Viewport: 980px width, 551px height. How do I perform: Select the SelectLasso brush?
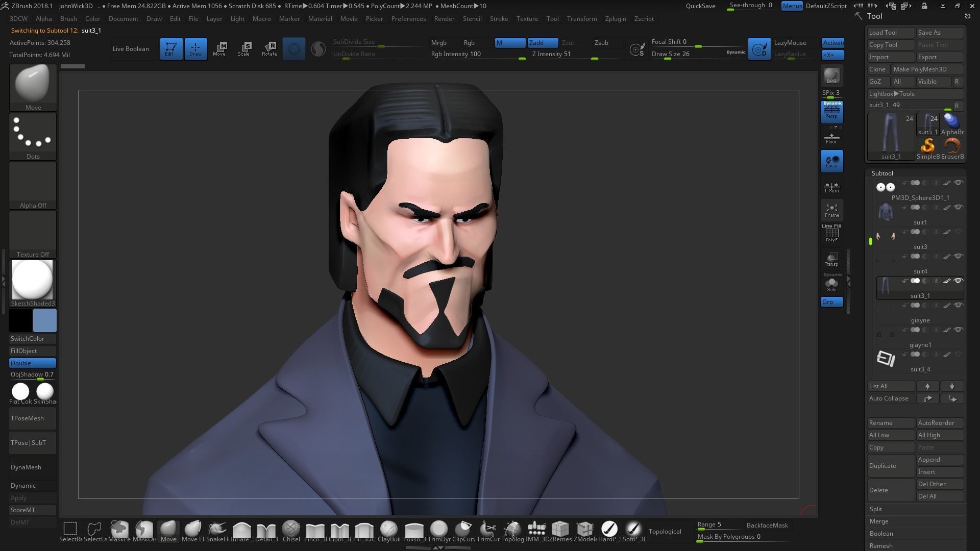coord(95,532)
